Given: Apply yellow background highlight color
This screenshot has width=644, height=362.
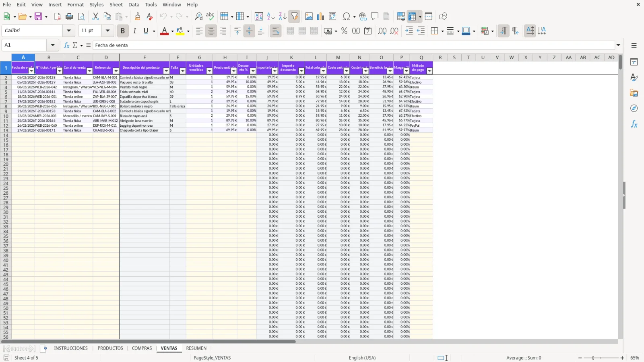Looking at the screenshot, I should tap(180, 31).
